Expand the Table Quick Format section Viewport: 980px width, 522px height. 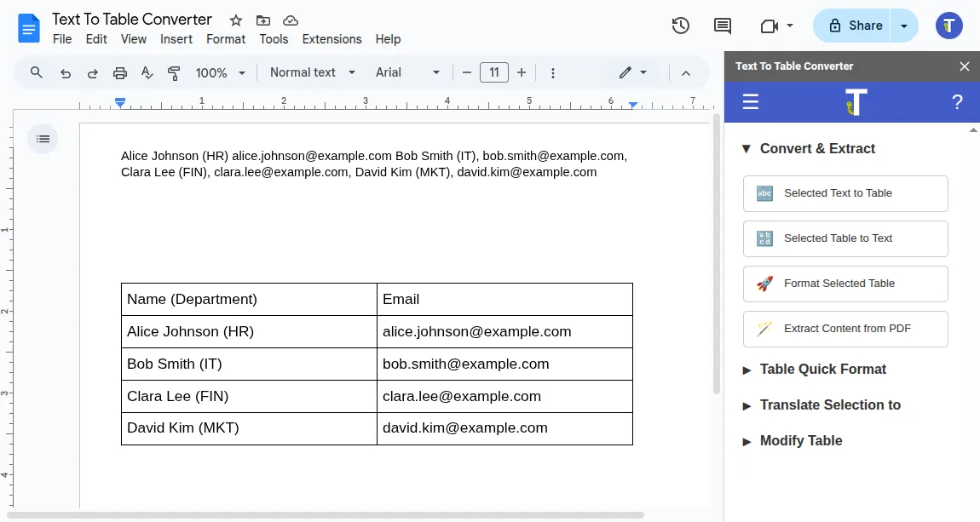coord(747,370)
